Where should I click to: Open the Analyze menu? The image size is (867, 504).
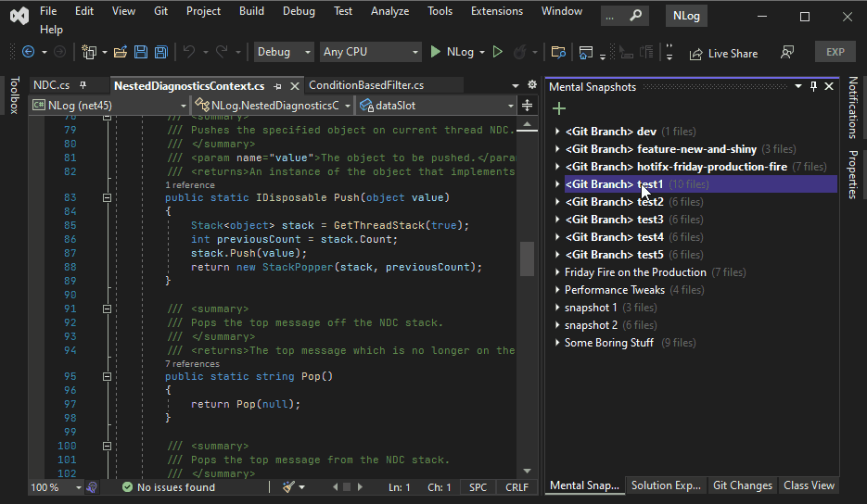point(389,11)
